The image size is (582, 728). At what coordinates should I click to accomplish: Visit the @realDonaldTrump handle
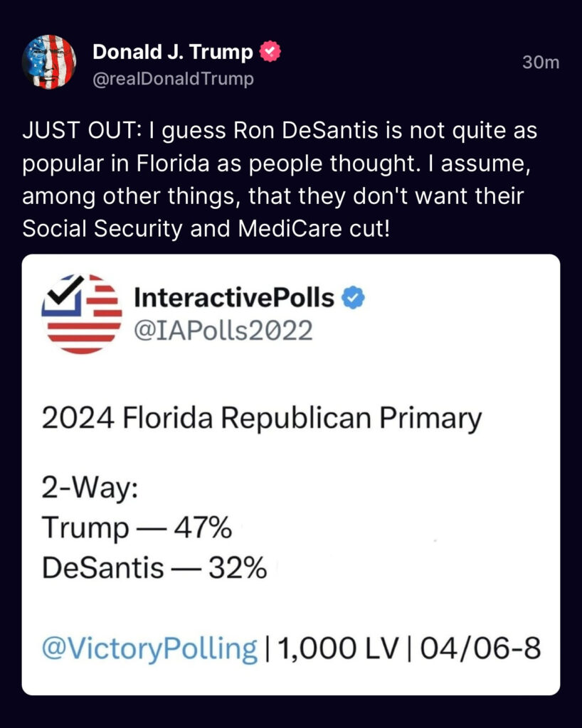174,79
